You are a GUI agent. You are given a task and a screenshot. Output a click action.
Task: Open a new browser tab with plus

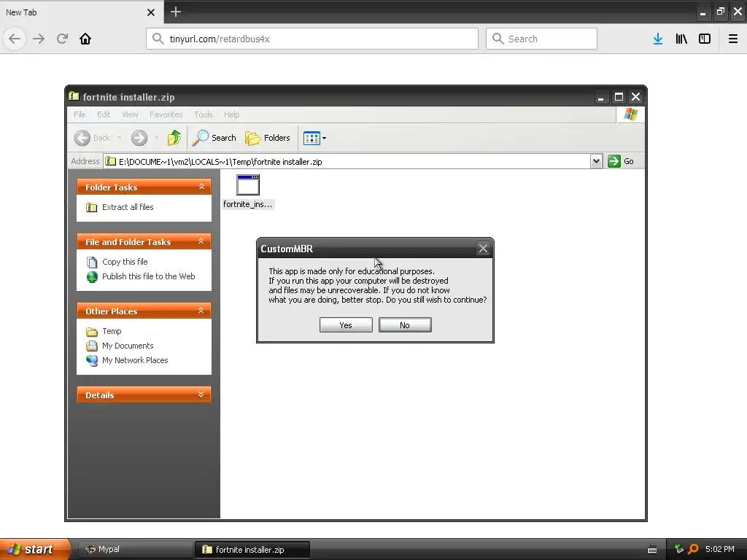176,12
